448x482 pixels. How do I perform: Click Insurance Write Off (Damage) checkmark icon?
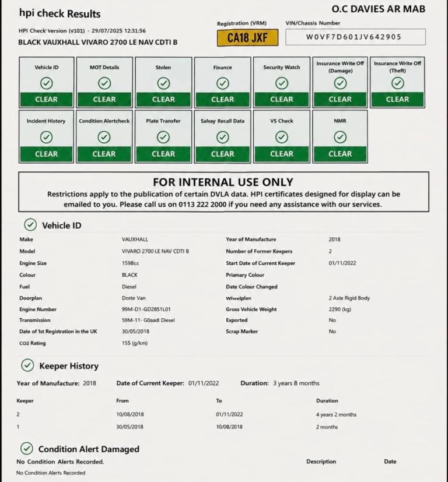(x=340, y=83)
